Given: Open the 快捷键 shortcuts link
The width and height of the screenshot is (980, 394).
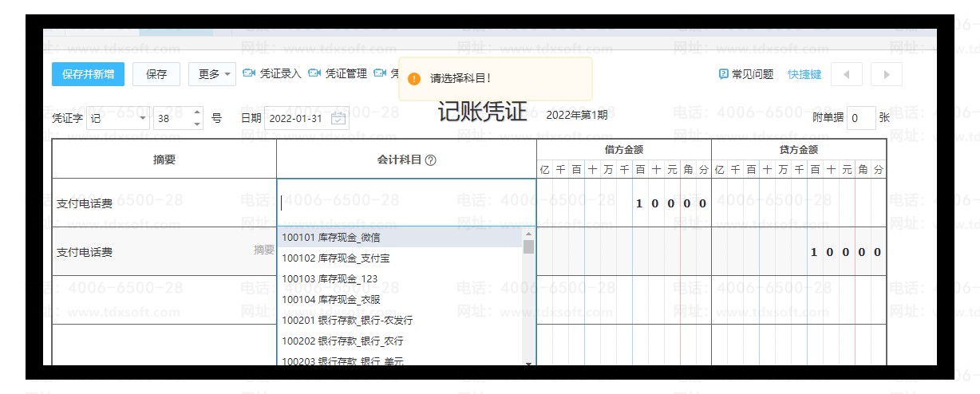Looking at the screenshot, I should [804, 74].
